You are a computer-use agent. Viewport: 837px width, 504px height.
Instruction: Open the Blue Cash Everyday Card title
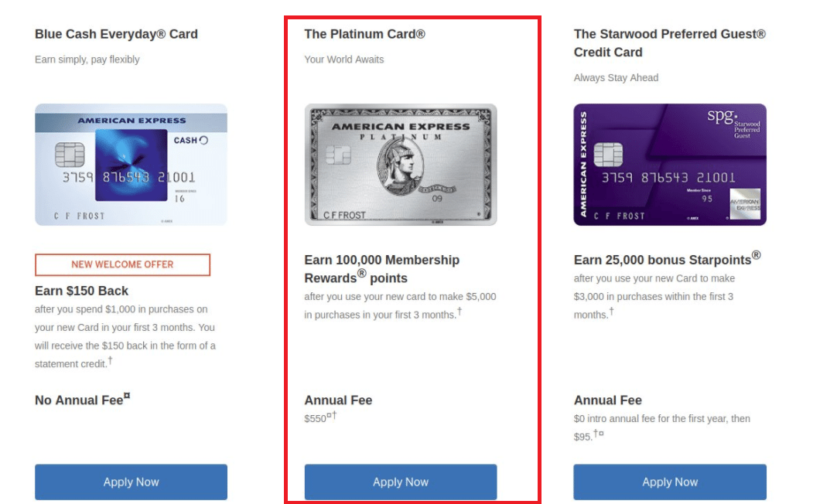(116, 34)
